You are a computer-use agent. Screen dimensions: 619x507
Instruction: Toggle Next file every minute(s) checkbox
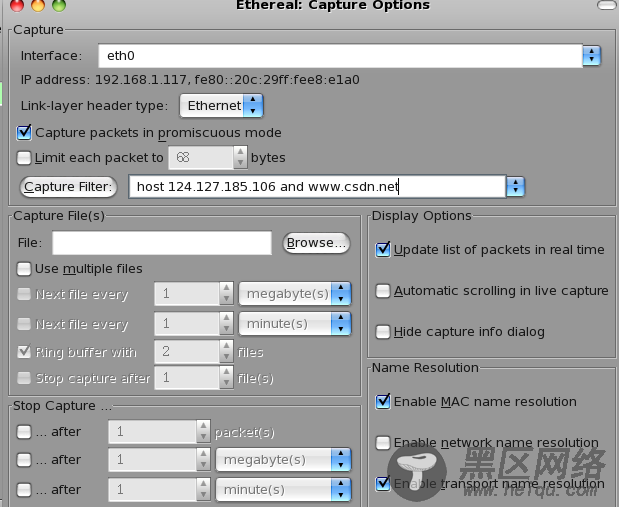click(24, 324)
